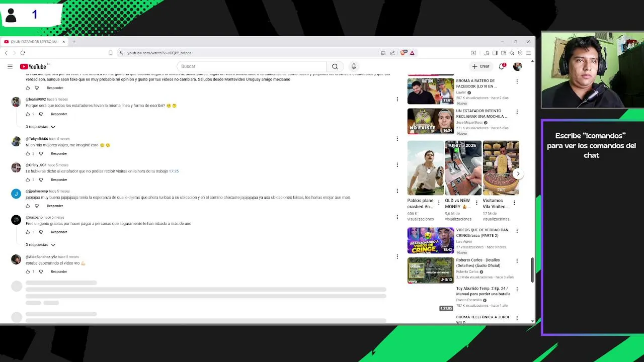The height and width of the screenshot is (362, 644).
Task: Open Brave rewards triangle icon
Action: pos(412,53)
